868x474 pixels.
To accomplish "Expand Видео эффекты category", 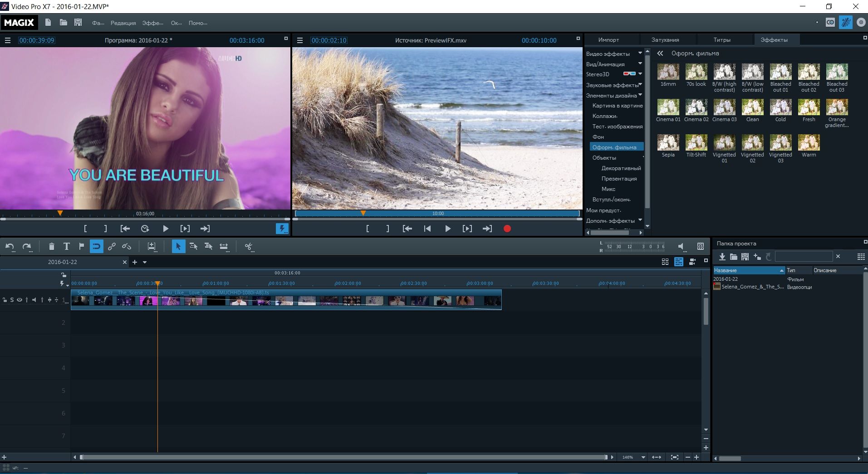I will tap(640, 53).
